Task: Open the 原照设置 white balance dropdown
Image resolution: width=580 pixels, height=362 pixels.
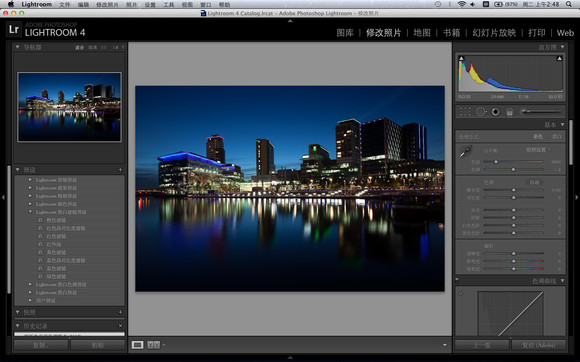Action: [538, 150]
